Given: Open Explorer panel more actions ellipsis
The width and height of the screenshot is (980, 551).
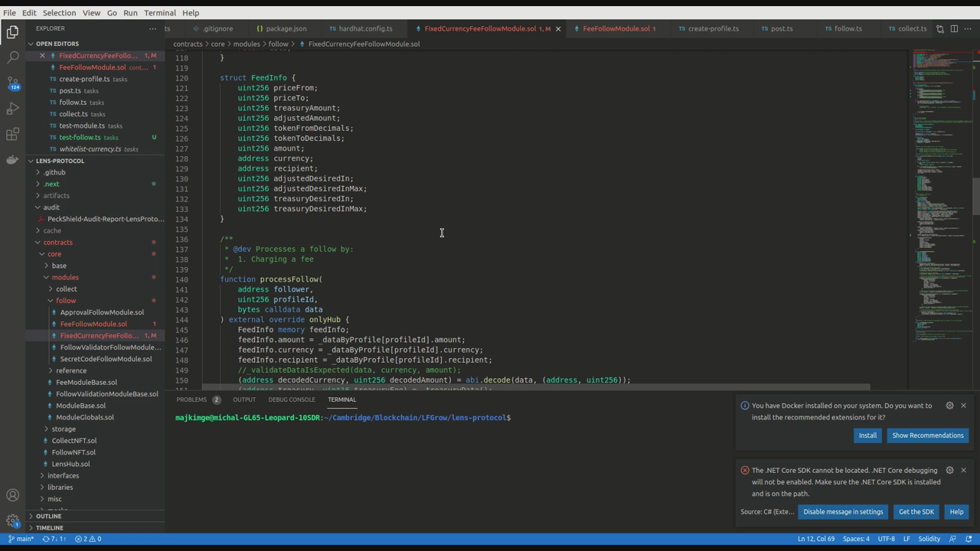Looking at the screenshot, I should tap(152, 28).
